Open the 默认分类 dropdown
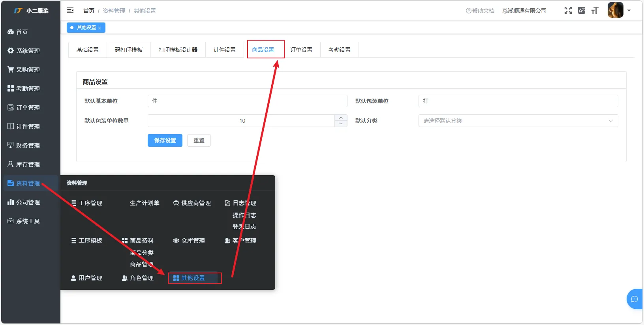Screen dimensions: 644x325 (518, 121)
